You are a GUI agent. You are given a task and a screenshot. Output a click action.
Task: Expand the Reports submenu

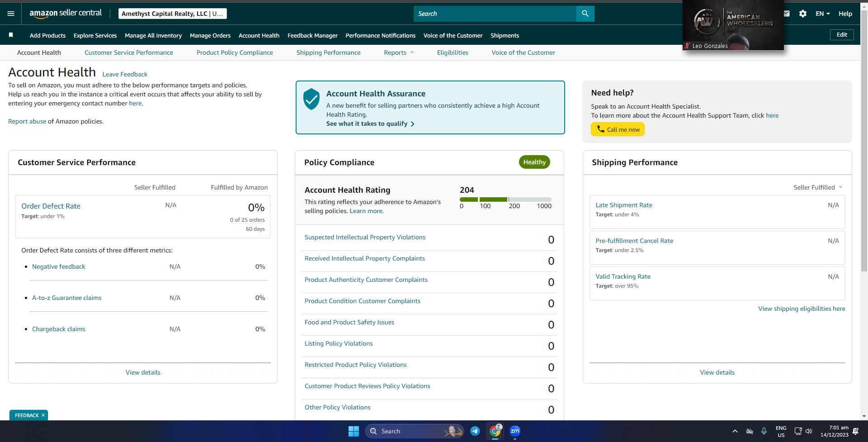tap(399, 52)
